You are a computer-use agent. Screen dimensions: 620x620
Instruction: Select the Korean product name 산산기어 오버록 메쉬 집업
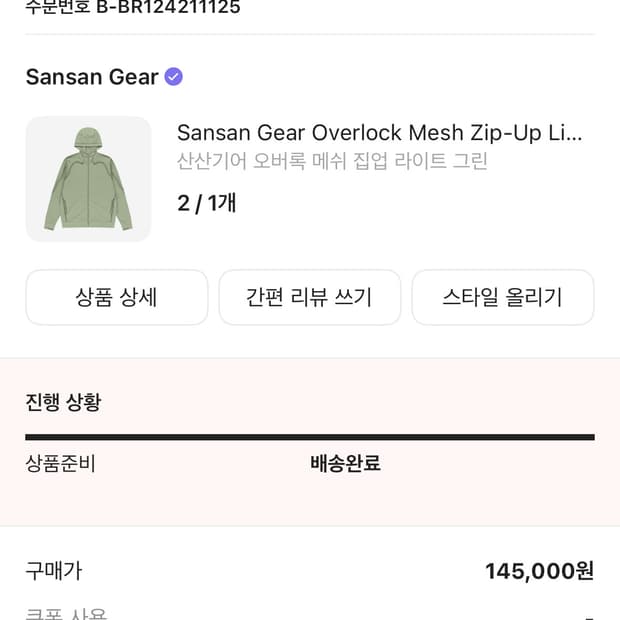332,161
